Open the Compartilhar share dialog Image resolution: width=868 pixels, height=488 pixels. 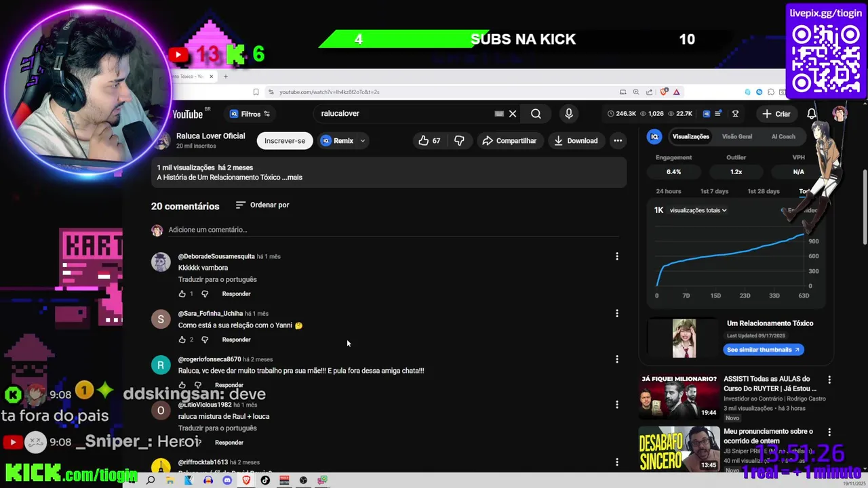(509, 141)
